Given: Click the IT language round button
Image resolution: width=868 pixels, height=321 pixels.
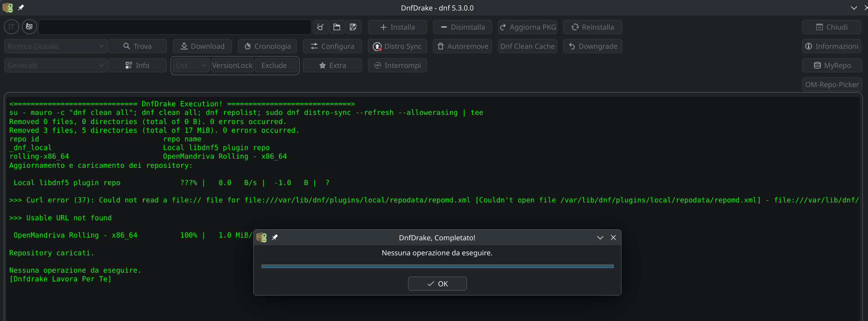Looking at the screenshot, I should tap(11, 27).
